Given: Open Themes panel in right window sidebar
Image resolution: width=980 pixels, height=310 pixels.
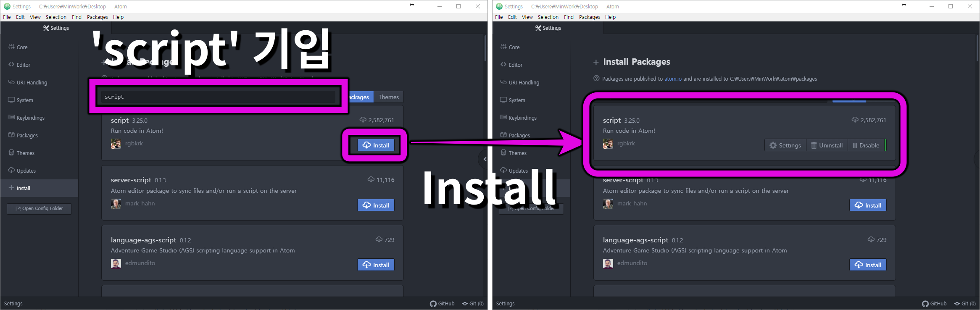Looking at the screenshot, I should 513,153.
